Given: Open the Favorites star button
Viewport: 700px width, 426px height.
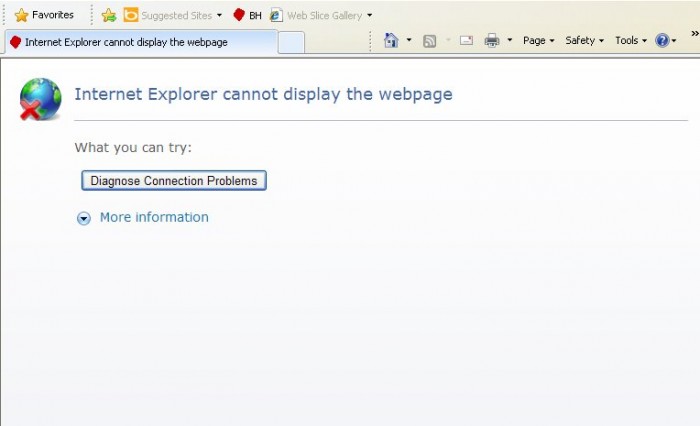Looking at the screenshot, I should (x=44, y=15).
